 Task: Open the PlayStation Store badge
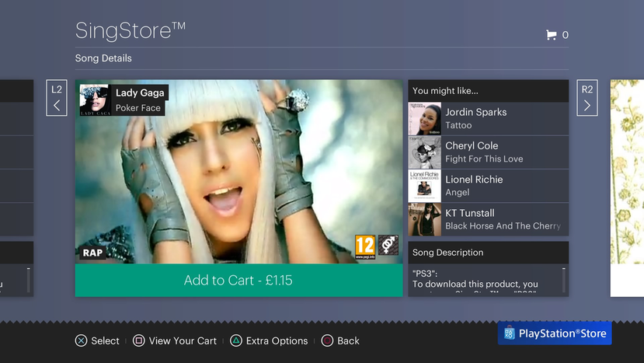coord(555,333)
